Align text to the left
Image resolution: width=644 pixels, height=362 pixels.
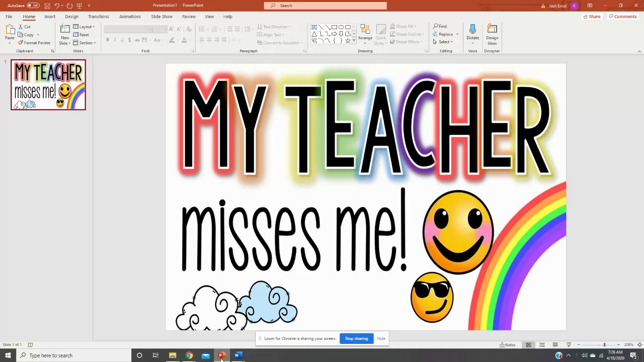coord(202,40)
